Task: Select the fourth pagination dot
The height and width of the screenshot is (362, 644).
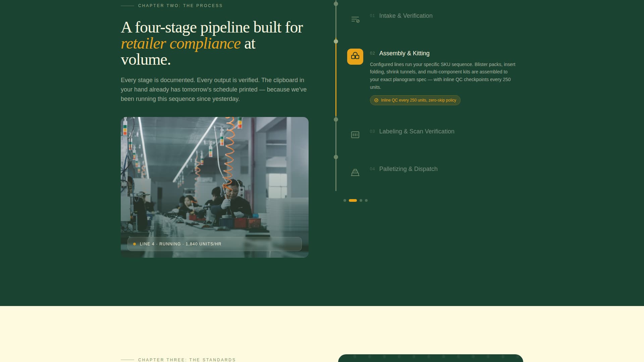Action: (366, 200)
